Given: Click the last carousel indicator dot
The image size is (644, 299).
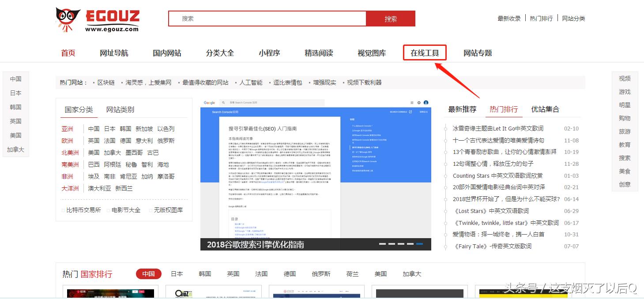Looking at the screenshot, I should point(419,243).
